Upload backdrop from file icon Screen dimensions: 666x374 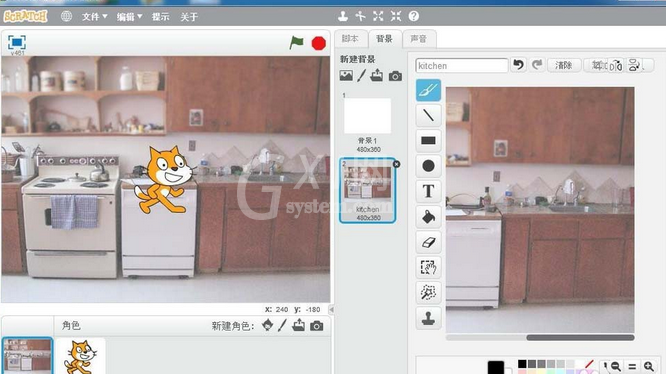coord(376,76)
